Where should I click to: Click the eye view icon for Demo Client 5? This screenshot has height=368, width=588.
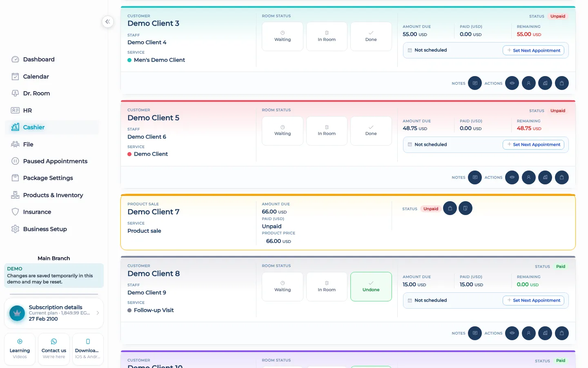[x=512, y=177]
